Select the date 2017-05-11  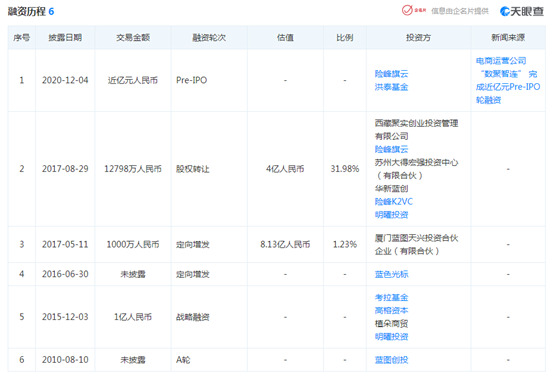click(65, 244)
